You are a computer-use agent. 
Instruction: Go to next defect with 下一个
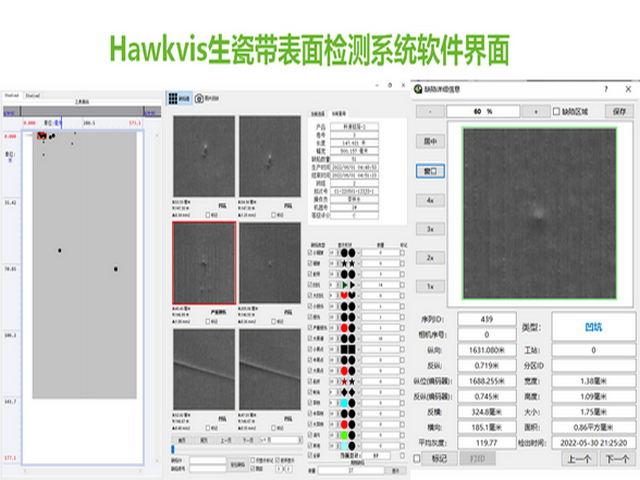pyautogui.click(x=616, y=459)
